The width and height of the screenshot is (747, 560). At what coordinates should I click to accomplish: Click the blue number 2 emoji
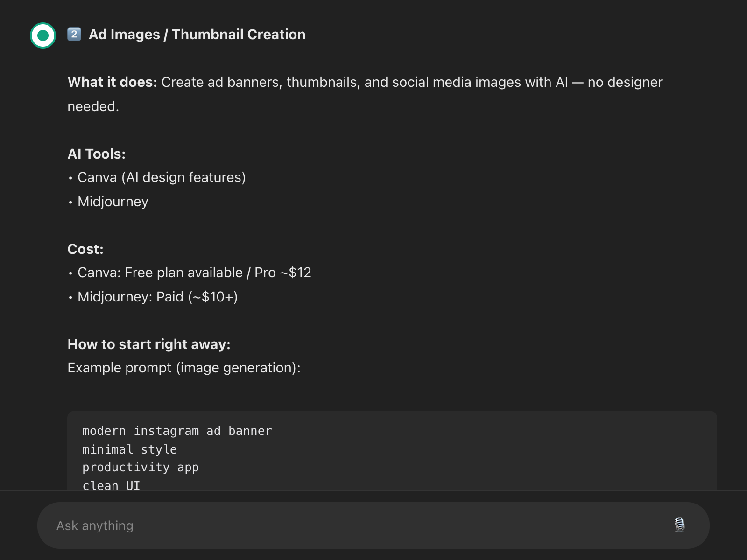(74, 34)
